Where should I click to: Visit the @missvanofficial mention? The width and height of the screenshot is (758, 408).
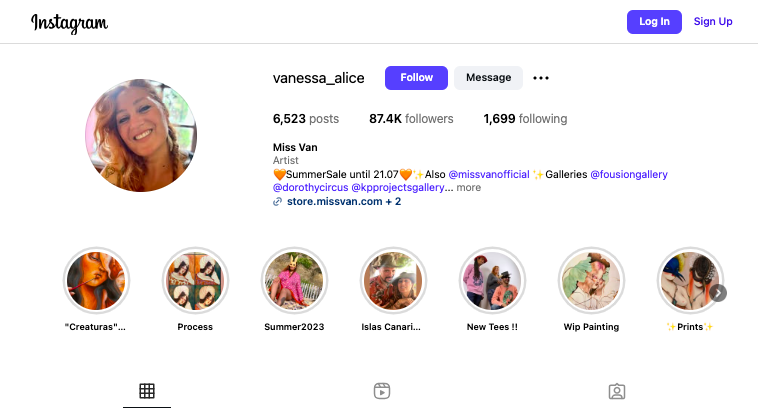[x=489, y=175]
